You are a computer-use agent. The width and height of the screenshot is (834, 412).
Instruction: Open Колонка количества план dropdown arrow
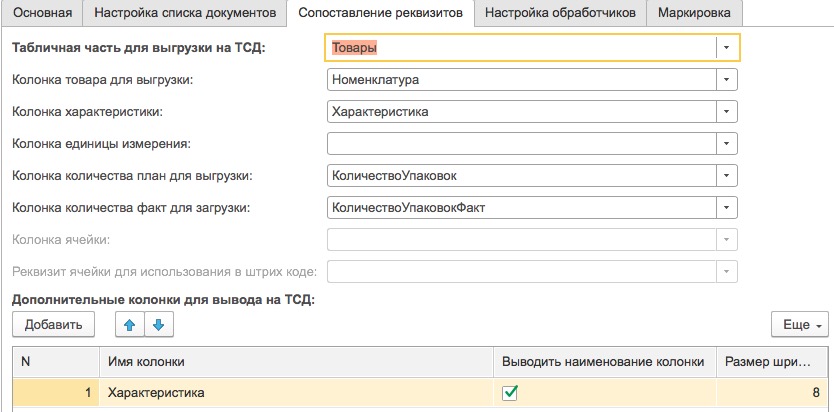pyautogui.click(x=726, y=175)
